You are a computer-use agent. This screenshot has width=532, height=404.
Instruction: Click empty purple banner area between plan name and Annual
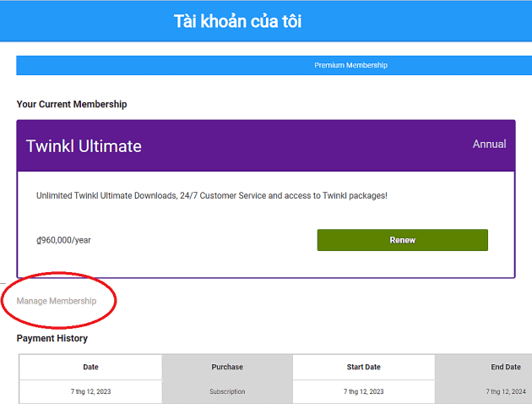tap(304, 145)
